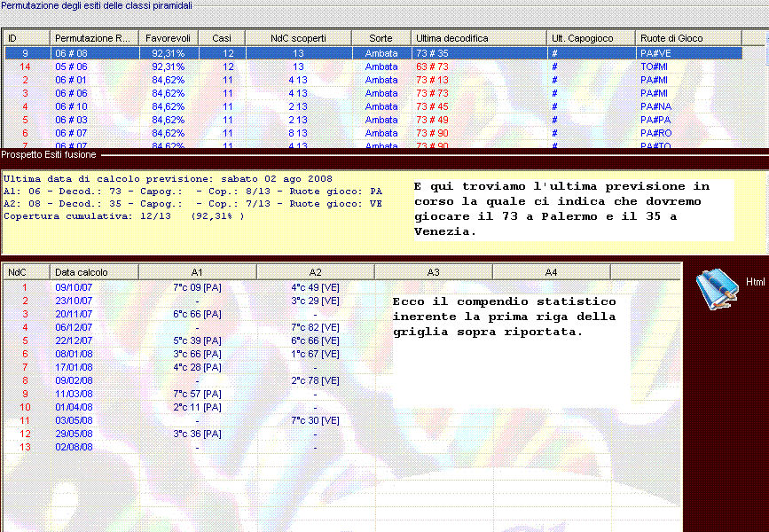Click the forecast line 'Ultima data di calcolo previsione'
769x532 pixels.
click(168, 179)
